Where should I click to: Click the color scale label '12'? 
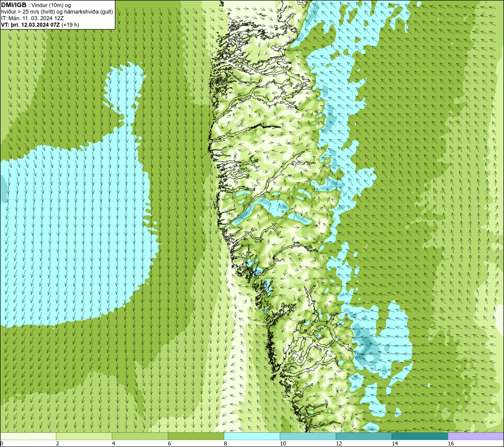pos(339,443)
